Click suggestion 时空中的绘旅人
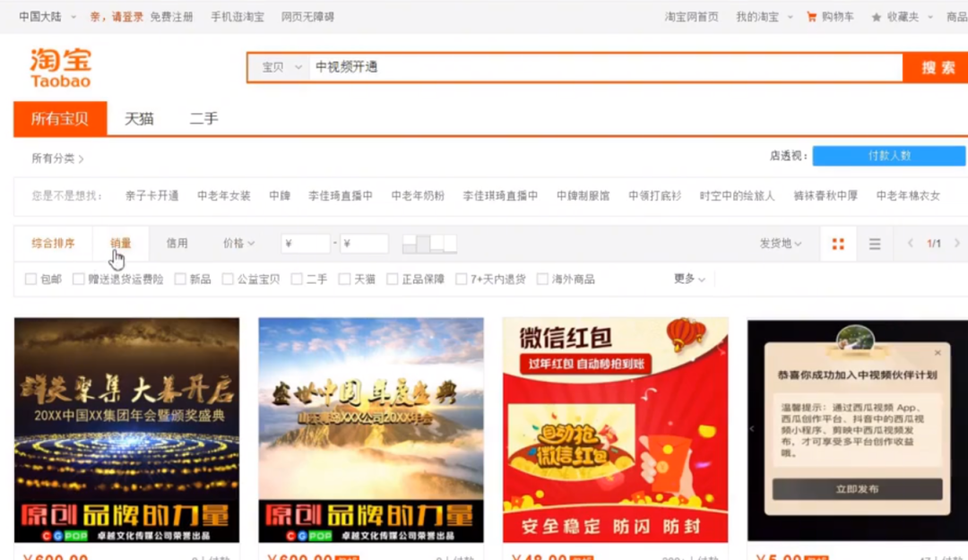The image size is (968, 560). 737,195
